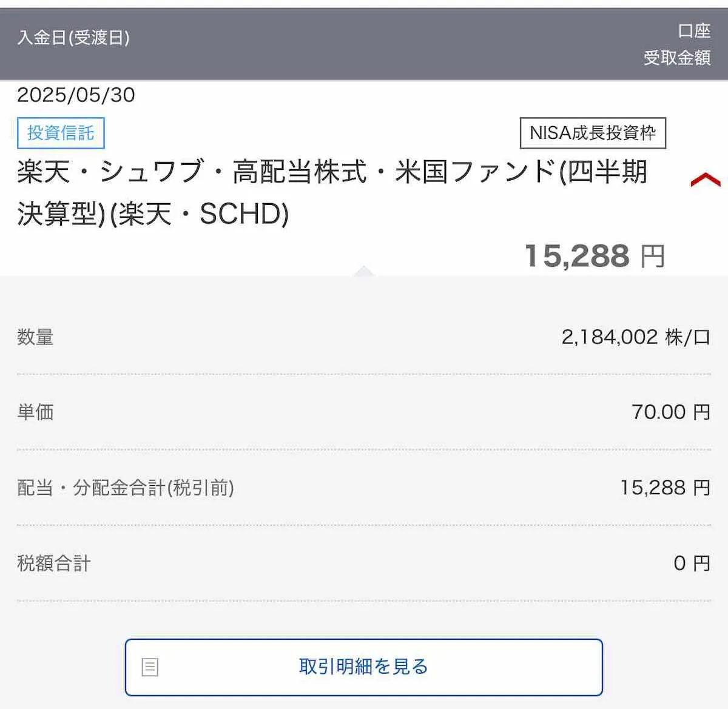Screen dimensions: 728x709
Task: Click the 受取金額 header label
Action: [676, 58]
